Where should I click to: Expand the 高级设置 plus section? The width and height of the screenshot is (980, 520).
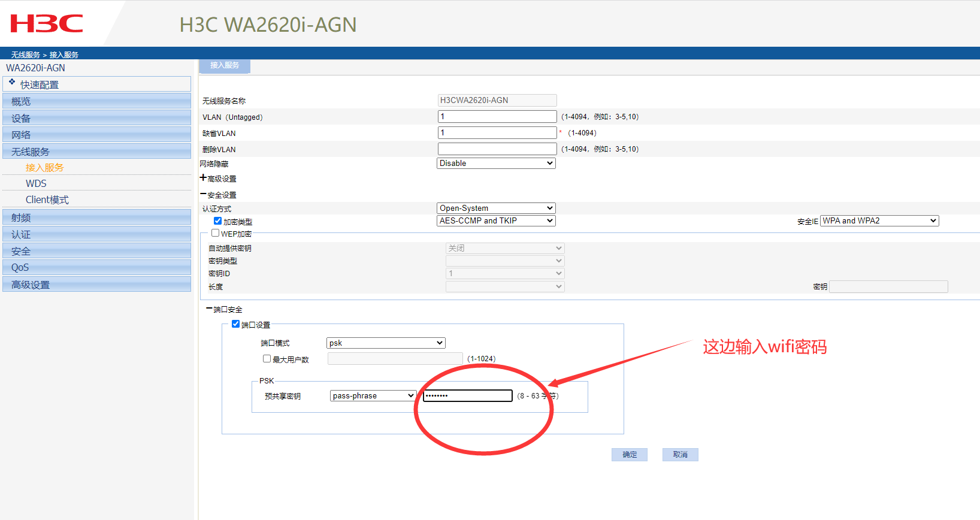203,178
